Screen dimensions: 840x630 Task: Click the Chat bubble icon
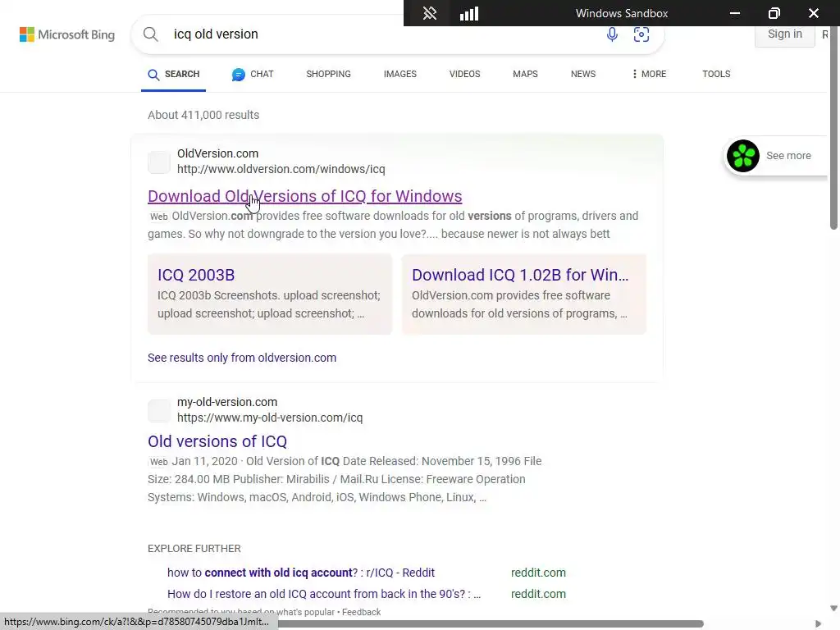pos(239,75)
